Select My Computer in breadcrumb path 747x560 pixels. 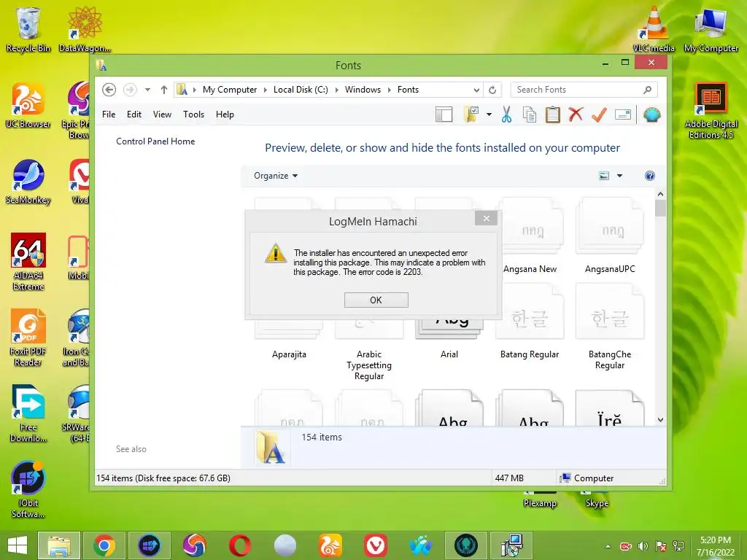point(230,90)
